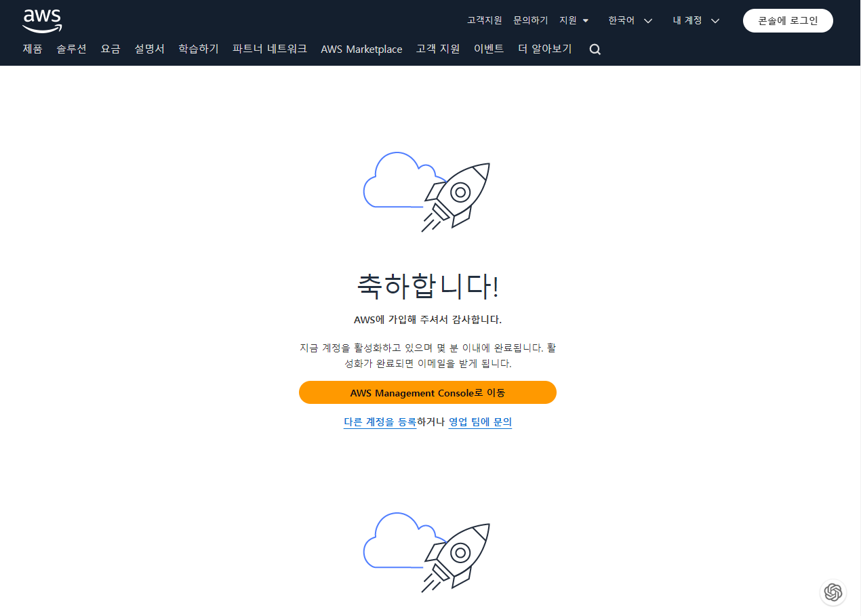Click the 콘솔에 로그인 button
The width and height of the screenshot is (861, 616).
point(788,21)
